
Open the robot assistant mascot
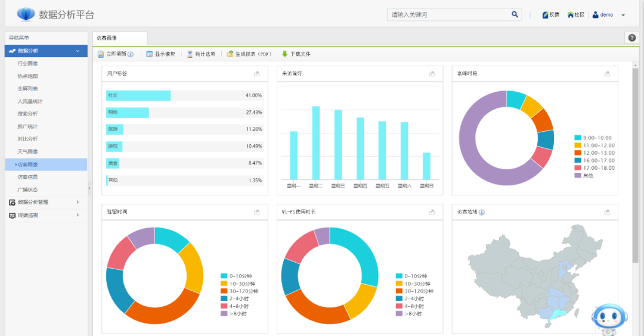[608, 318]
